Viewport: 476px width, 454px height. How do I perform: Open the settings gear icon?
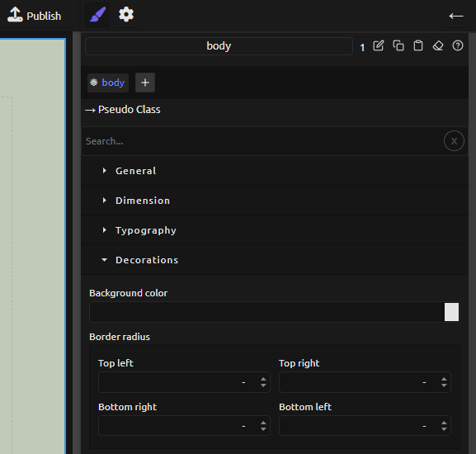tap(126, 15)
